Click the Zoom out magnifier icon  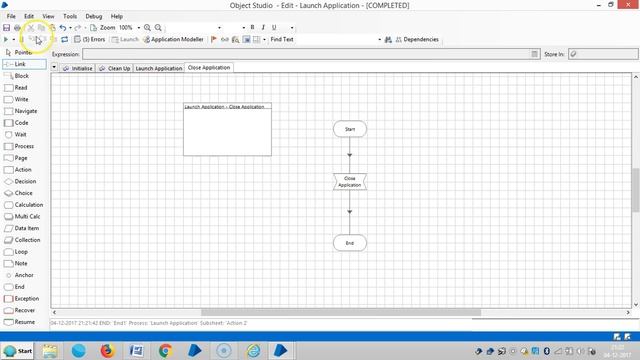pos(158,28)
